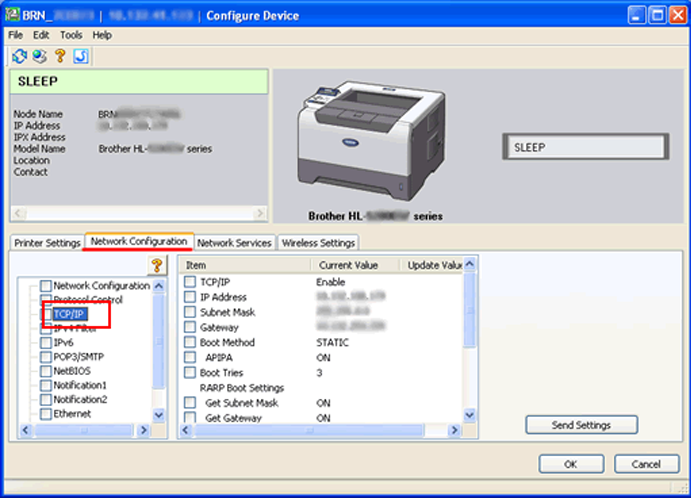Select the POP3/SMTP tree item
The width and height of the screenshot is (691, 498).
click(77, 357)
